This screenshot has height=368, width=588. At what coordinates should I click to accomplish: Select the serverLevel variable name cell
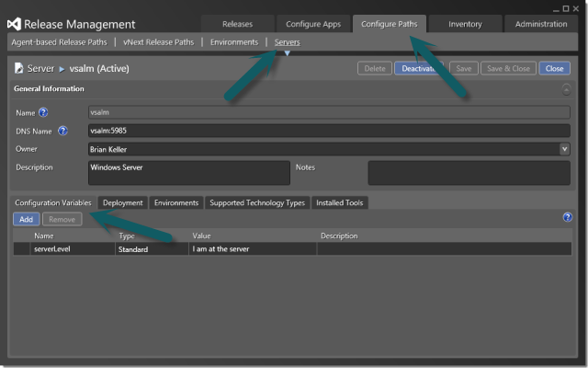pyautogui.click(x=73, y=249)
